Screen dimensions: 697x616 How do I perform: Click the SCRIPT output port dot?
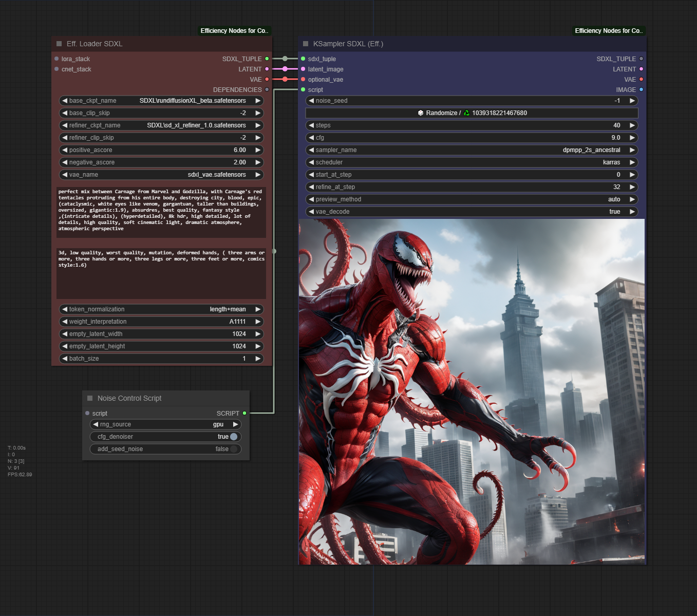coord(244,413)
